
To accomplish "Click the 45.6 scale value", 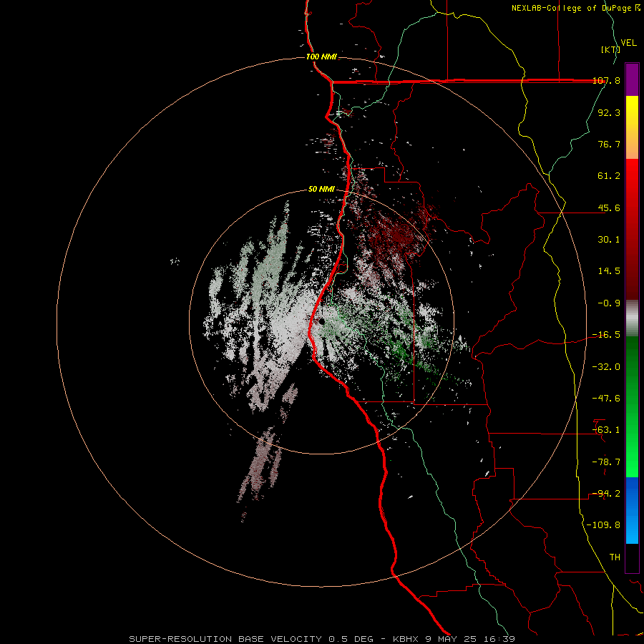I will 609,208.
